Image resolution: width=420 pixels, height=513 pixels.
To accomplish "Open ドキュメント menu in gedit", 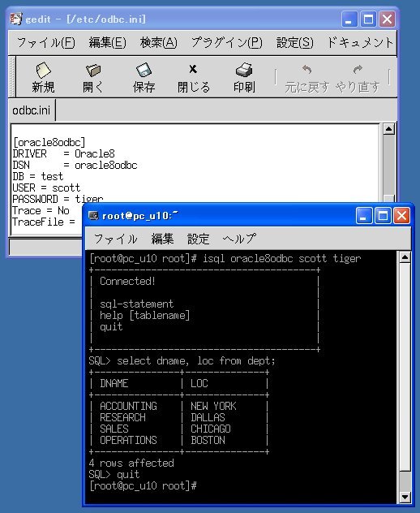I will pos(359,42).
